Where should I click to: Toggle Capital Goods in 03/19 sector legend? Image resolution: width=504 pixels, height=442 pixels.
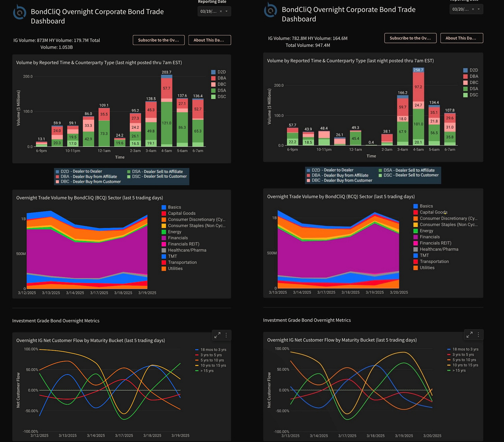click(x=178, y=213)
